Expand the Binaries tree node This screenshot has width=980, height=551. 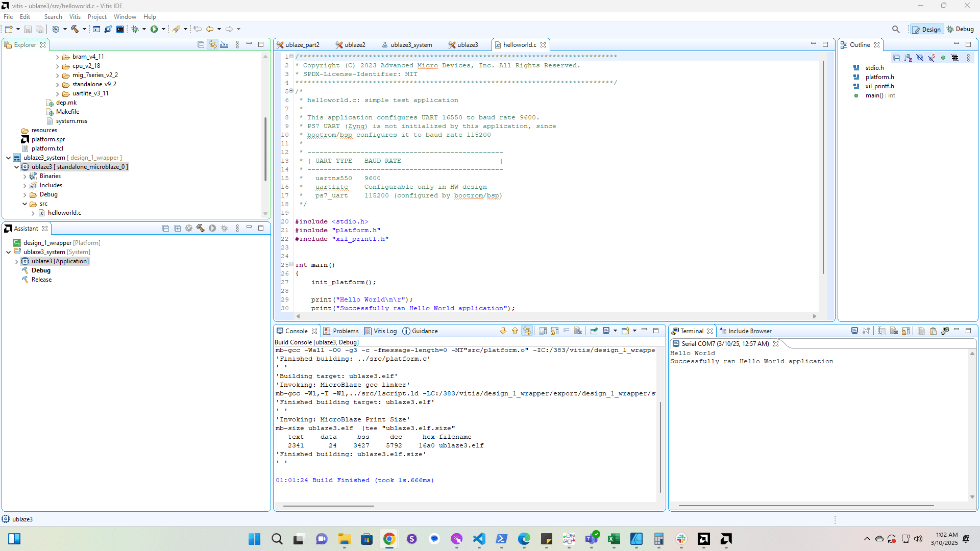tap(25, 176)
